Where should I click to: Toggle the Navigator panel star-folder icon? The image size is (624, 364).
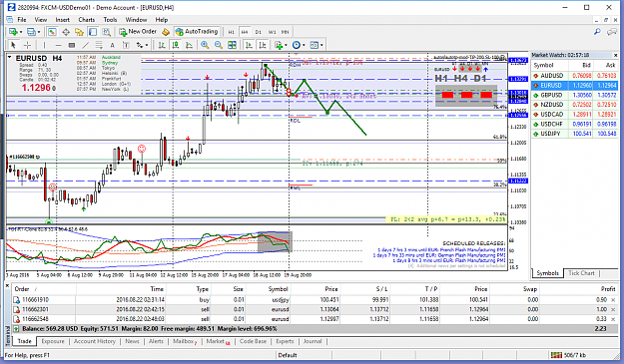click(79, 32)
